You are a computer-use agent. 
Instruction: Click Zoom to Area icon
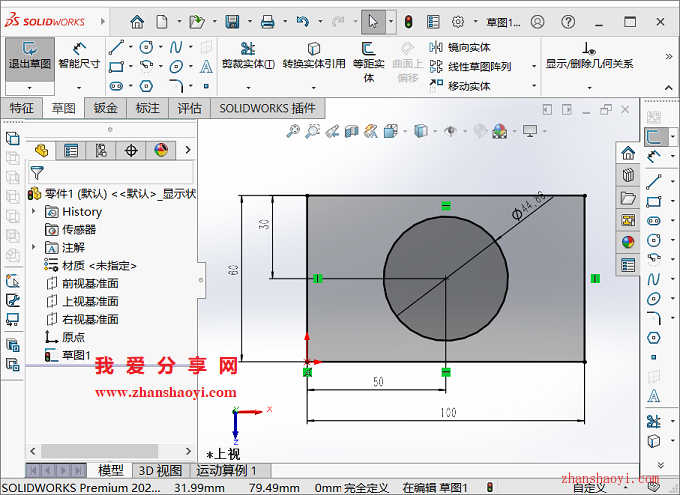coord(312,131)
